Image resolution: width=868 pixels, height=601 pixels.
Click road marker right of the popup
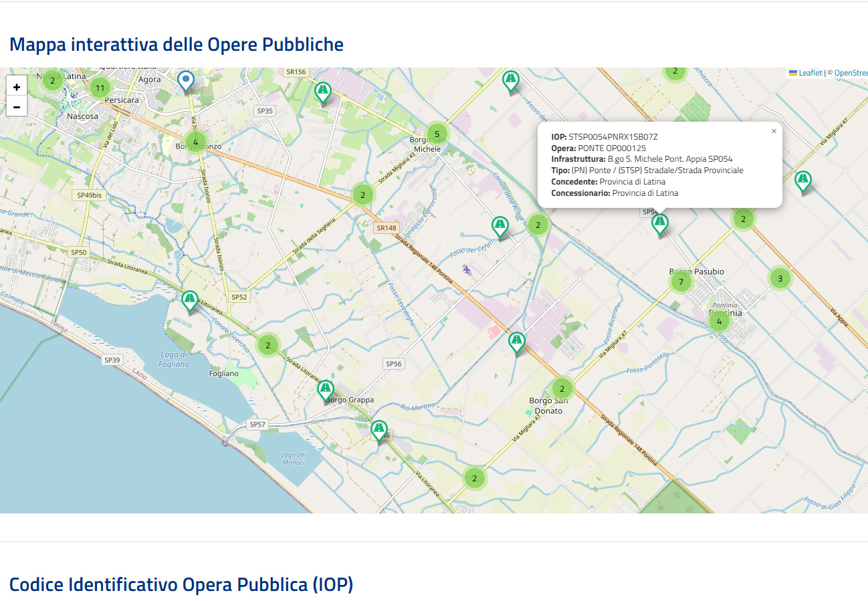[803, 183]
